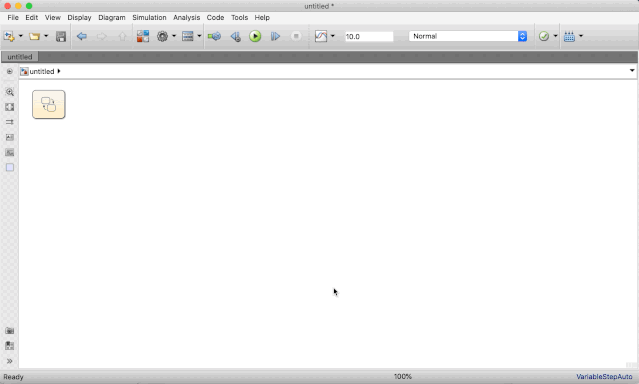Viewport: 639px width, 384px height.
Task: Click the viewmarks icon below the camera icon
Action: (x=10, y=346)
